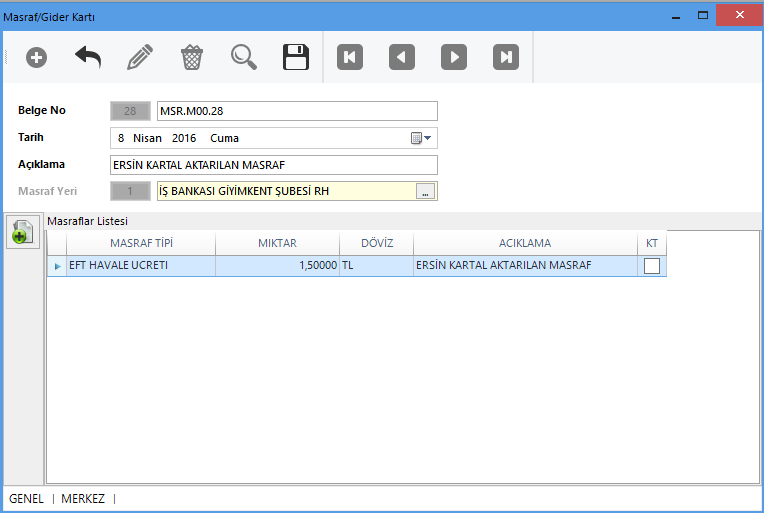Image resolution: width=764 pixels, height=513 pixels.
Task: Click the undo arrow icon
Action: pos(88,57)
